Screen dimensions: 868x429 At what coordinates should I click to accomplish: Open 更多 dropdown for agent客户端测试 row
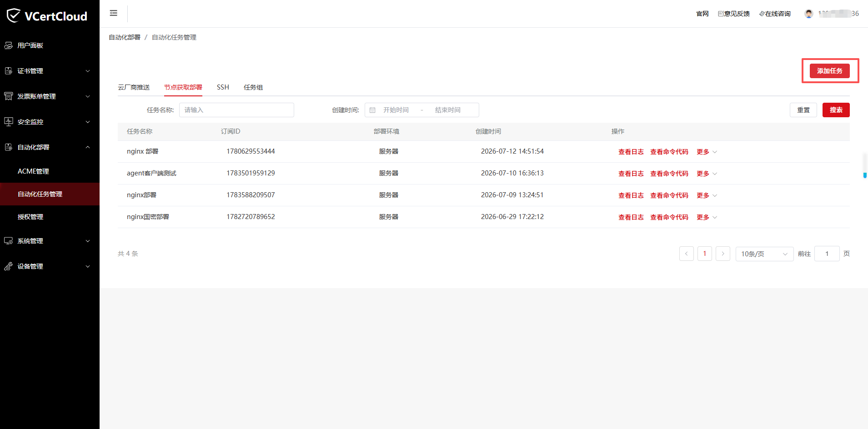[x=707, y=174]
